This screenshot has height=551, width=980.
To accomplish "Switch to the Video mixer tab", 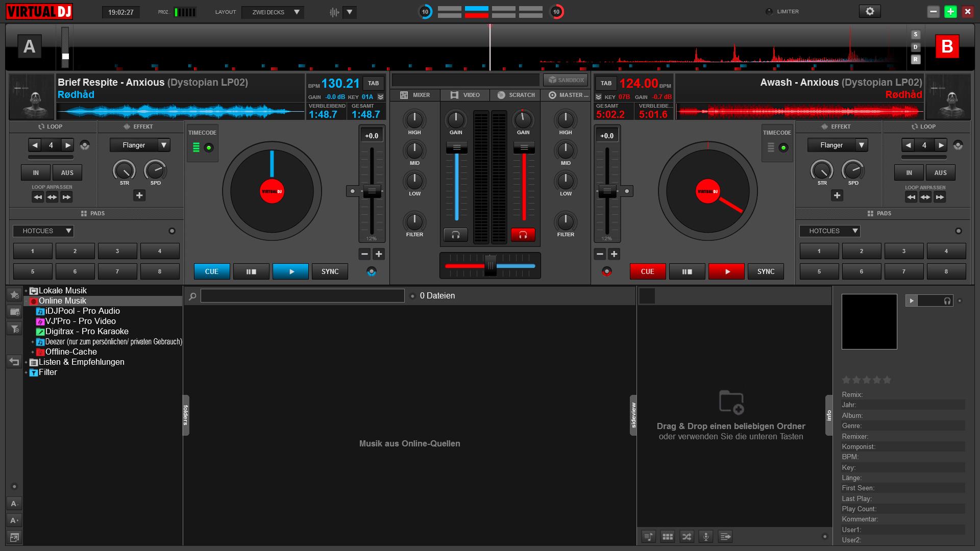I will pyautogui.click(x=465, y=95).
